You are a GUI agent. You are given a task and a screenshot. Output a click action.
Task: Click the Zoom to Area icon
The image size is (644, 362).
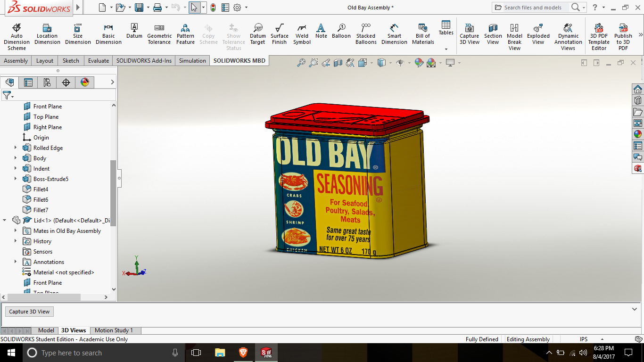pyautogui.click(x=313, y=63)
